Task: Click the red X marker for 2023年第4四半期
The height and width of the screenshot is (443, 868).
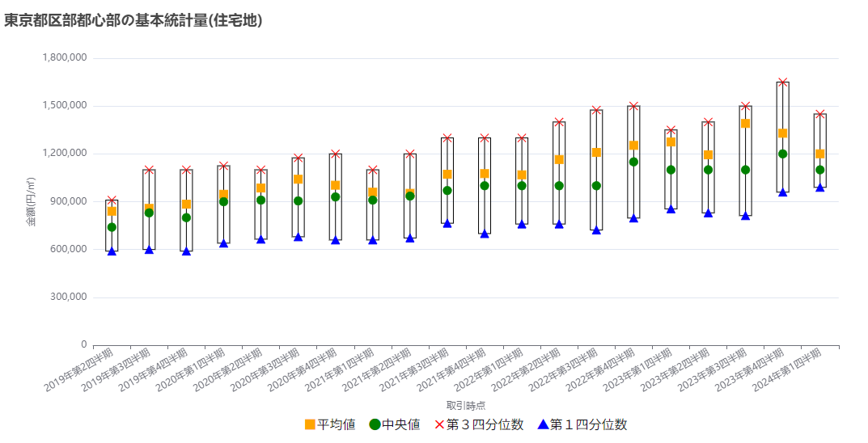Action: [782, 82]
